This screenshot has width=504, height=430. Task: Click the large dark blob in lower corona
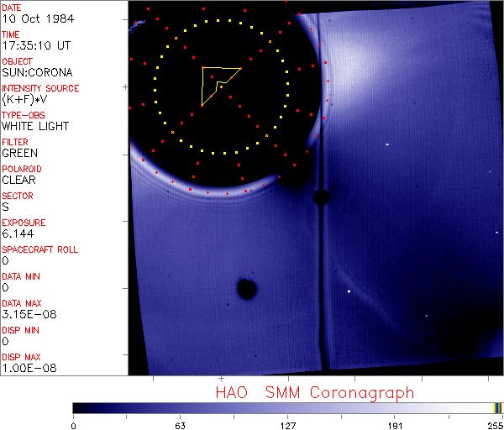point(247,288)
